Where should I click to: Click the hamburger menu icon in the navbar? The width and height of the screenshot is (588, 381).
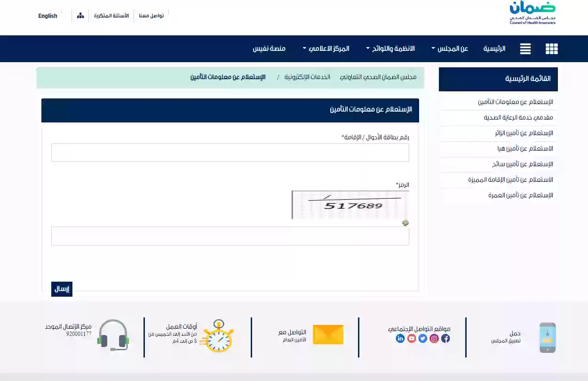[525, 49]
